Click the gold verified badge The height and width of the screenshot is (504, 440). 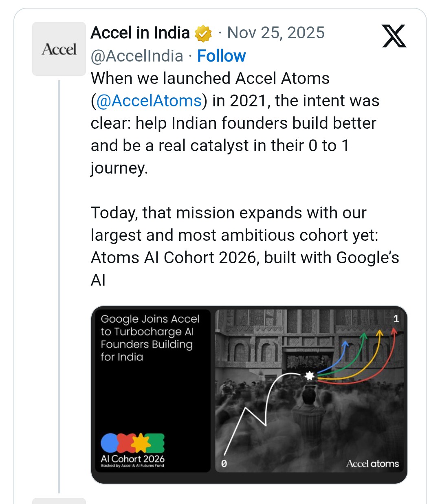pyautogui.click(x=203, y=33)
